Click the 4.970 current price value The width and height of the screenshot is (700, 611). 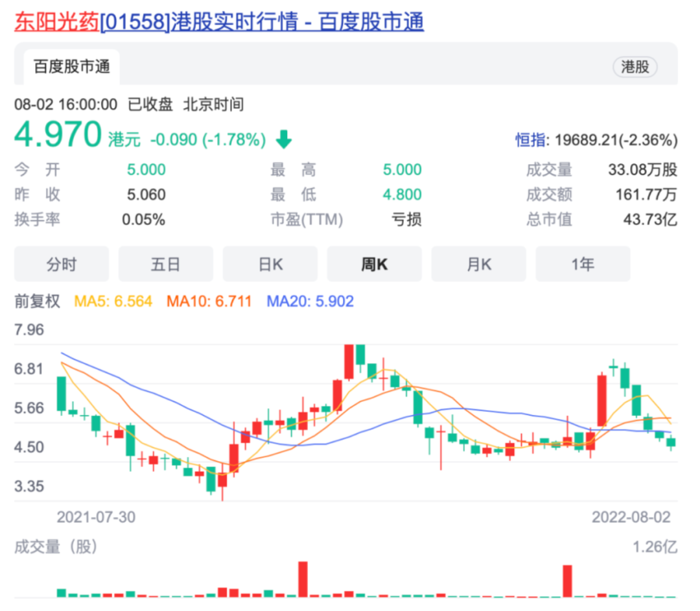click(58, 135)
